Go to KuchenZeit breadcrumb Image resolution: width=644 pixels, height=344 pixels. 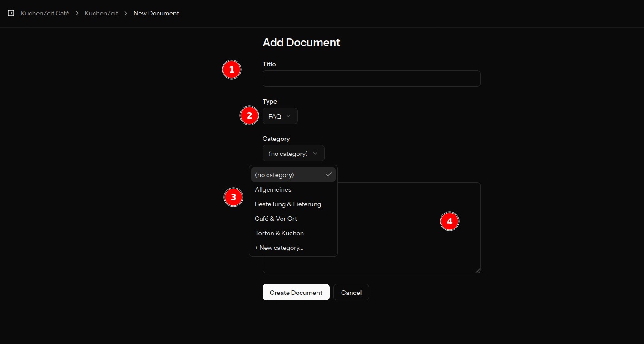click(101, 13)
